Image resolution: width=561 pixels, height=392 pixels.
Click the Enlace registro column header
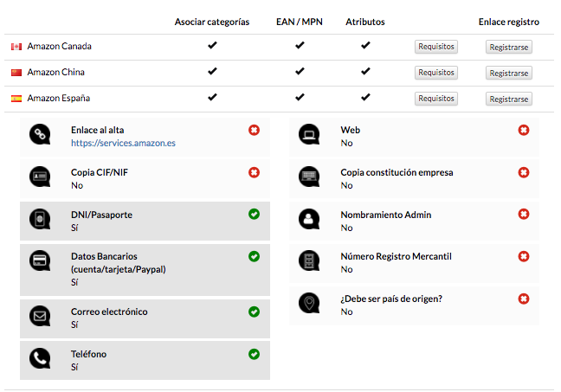click(509, 22)
